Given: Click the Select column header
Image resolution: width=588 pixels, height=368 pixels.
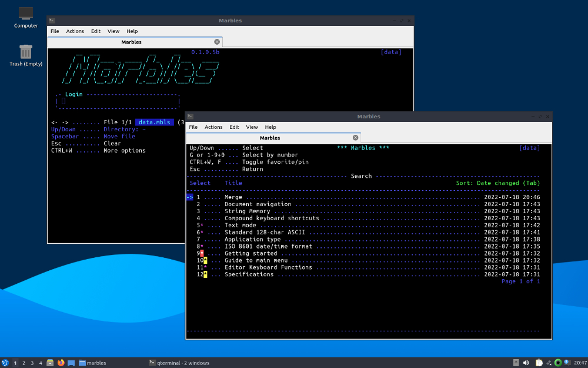Looking at the screenshot, I should 200,183.
